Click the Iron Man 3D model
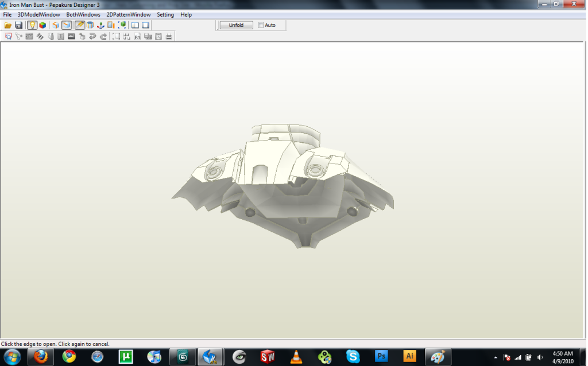The height and width of the screenshot is (366, 588). 281,184
